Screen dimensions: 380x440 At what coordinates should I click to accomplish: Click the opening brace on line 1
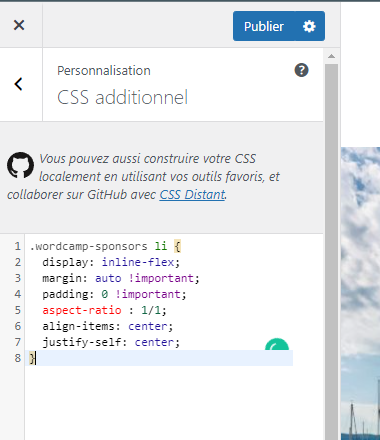177,246
